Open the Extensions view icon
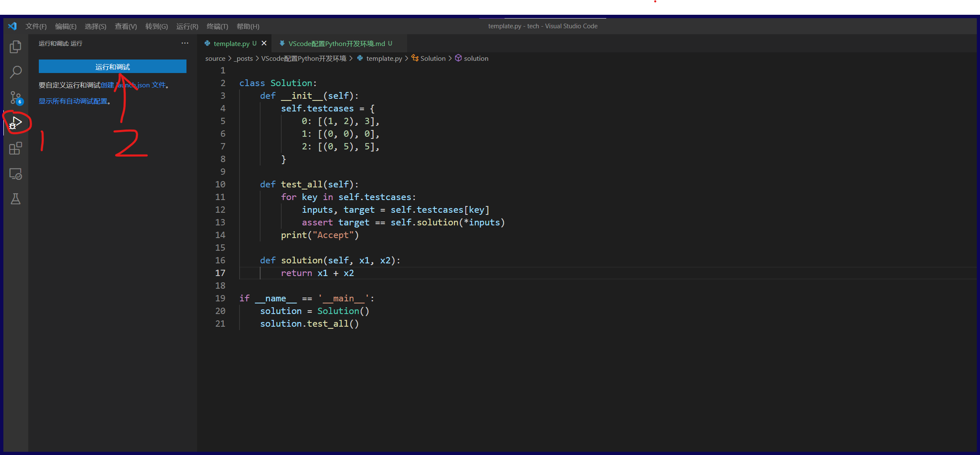This screenshot has width=980, height=455. (16, 149)
